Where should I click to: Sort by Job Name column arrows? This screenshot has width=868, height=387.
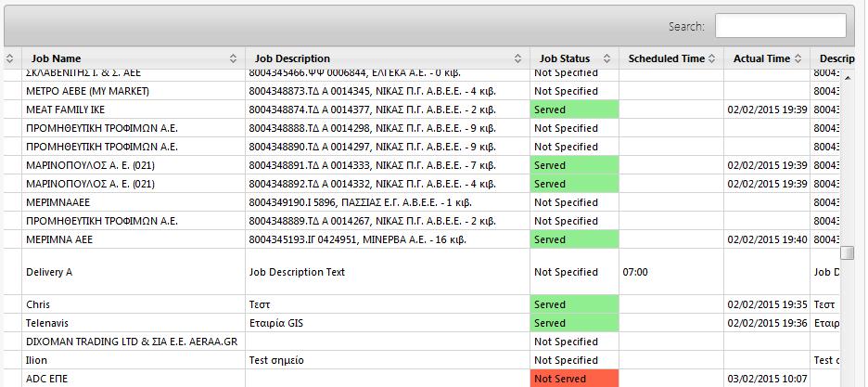coord(234,58)
